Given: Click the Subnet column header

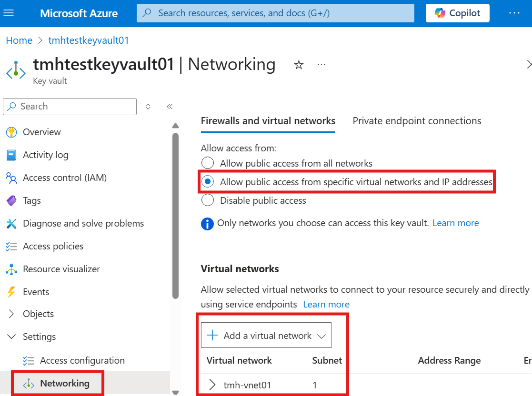Looking at the screenshot, I should (x=327, y=360).
